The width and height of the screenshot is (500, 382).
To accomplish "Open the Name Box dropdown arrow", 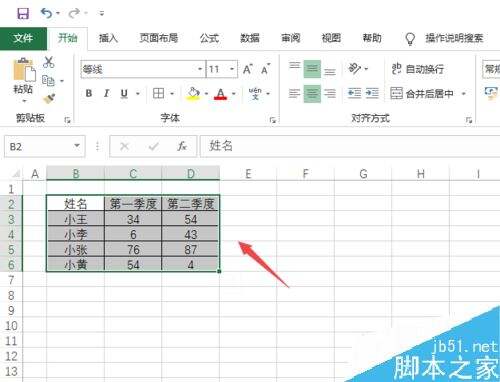I will (77, 146).
